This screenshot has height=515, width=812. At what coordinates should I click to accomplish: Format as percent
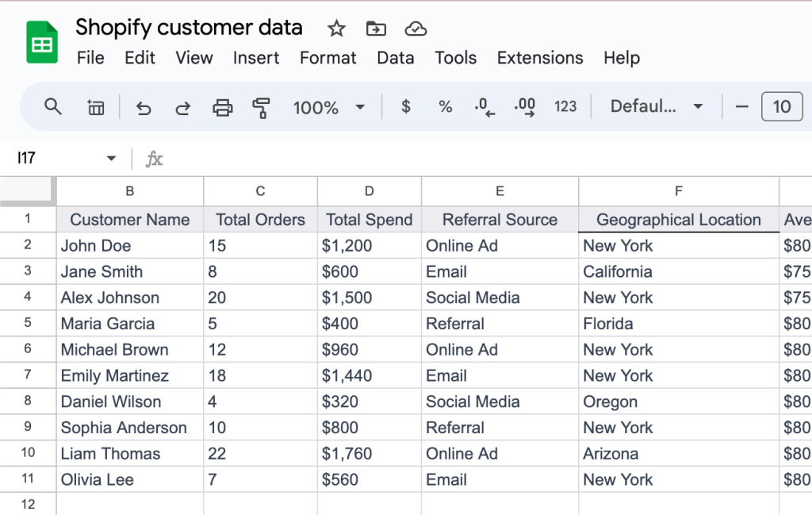446,107
